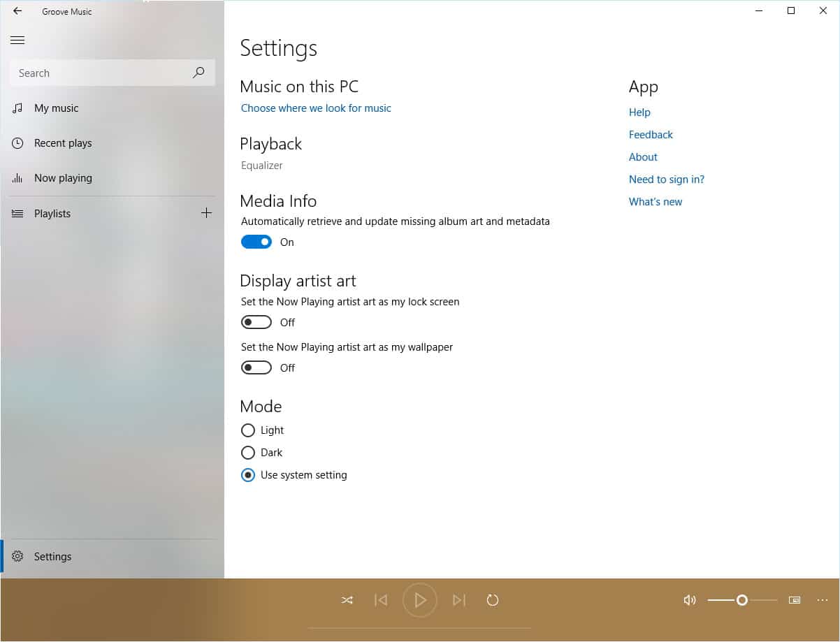Open the About link

pos(643,157)
